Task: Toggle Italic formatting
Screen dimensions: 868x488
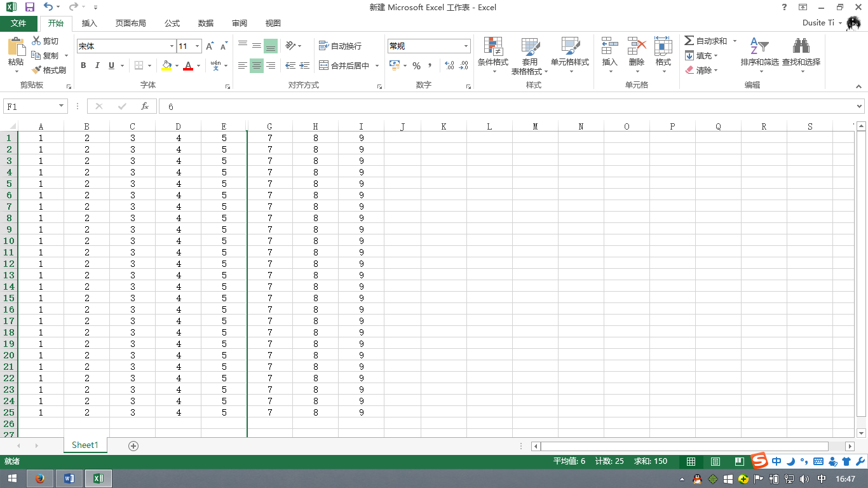Action: (x=97, y=65)
